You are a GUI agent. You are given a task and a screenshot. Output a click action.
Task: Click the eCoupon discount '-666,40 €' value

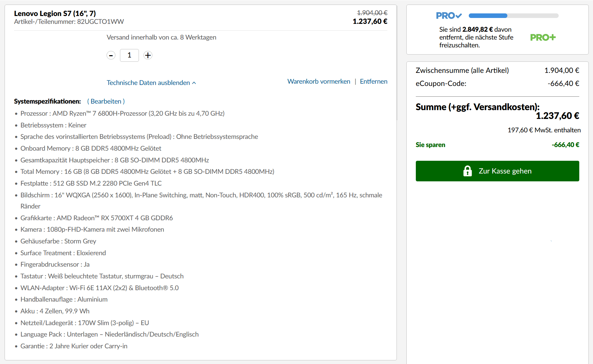pos(564,83)
